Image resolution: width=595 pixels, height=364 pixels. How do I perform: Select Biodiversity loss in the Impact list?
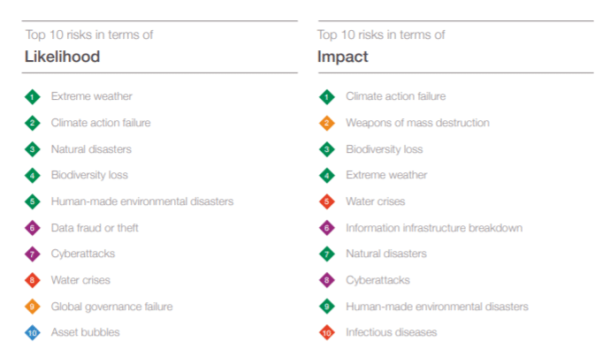[385, 149]
